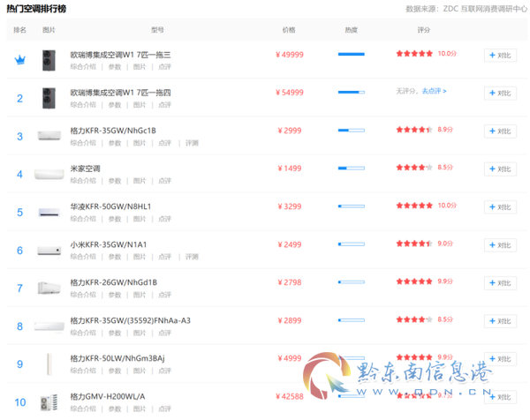The height and width of the screenshot is (420, 530).
Task: Click 对比 for 小米KFR-35GW/N1A1
Action: pyautogui.click(x=500, y=245)
